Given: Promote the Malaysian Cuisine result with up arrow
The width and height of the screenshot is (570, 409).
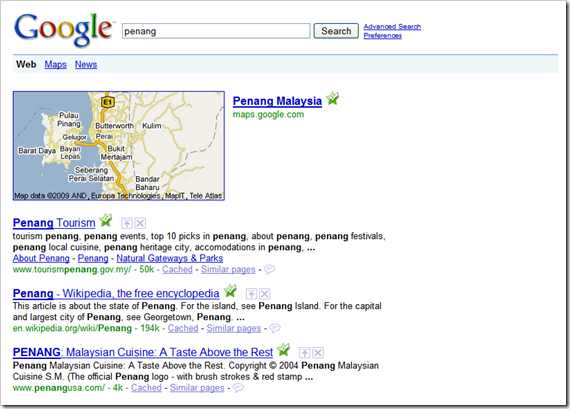Looking at the screenshot, I should tap(304, 352).
